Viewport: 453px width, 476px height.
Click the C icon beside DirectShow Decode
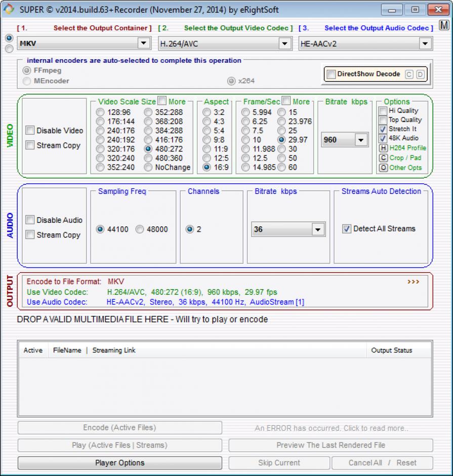click(409, 74)
